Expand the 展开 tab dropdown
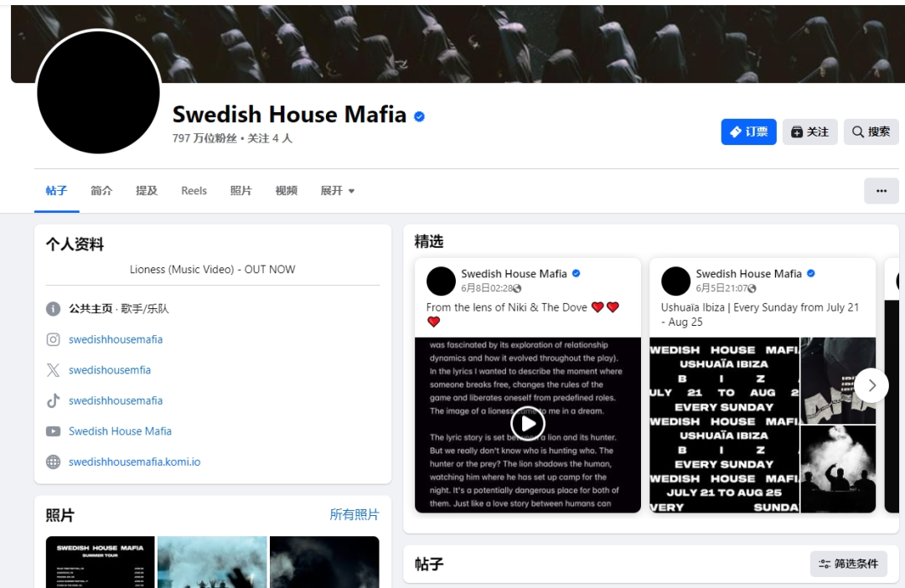Image resolution: width=905 pixels, height=588 pixels. (x=338, y=191)
